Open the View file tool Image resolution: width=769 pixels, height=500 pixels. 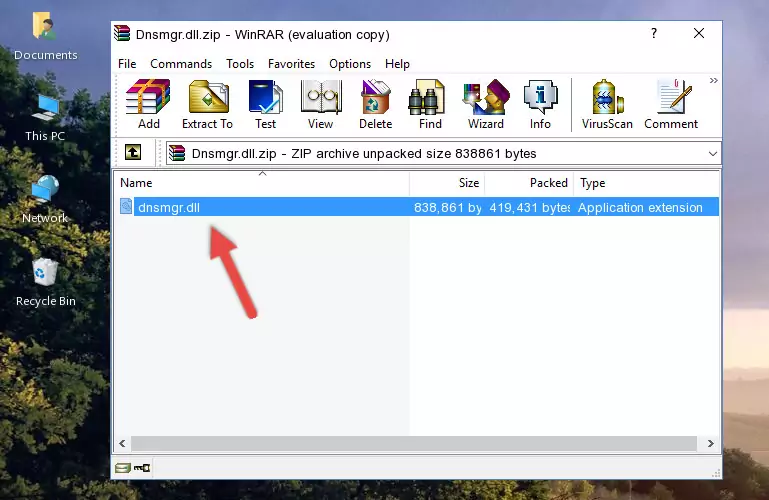pos(321,104)
